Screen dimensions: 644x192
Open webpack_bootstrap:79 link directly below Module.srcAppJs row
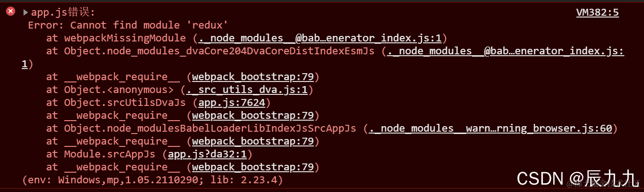pos(253,167)
